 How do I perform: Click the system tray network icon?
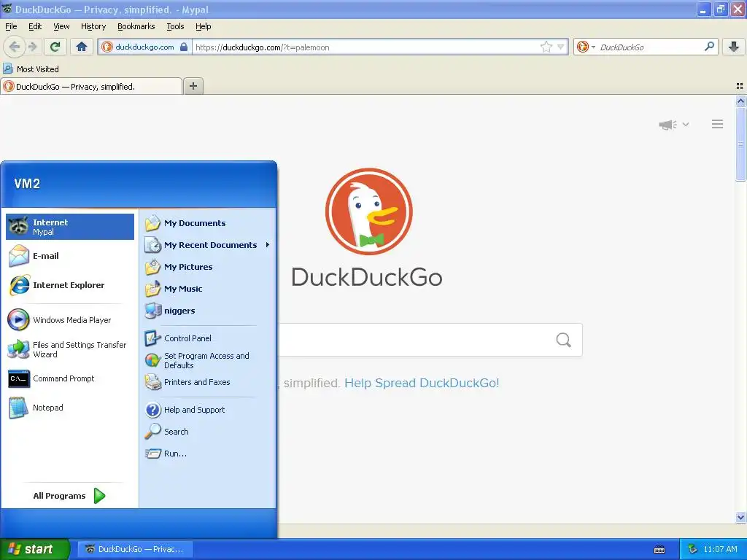[x=692, y=549]
